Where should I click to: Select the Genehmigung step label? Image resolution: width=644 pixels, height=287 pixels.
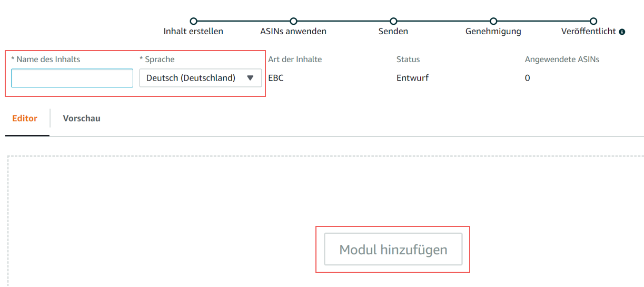(493, 32)
